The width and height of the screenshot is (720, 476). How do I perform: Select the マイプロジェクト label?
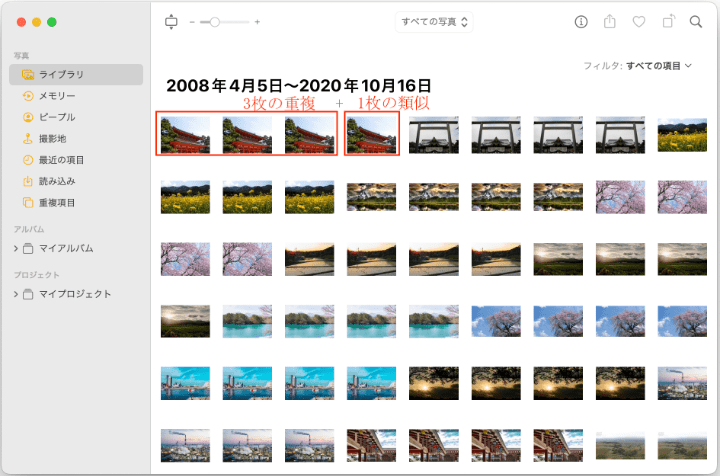pos(75,294)
